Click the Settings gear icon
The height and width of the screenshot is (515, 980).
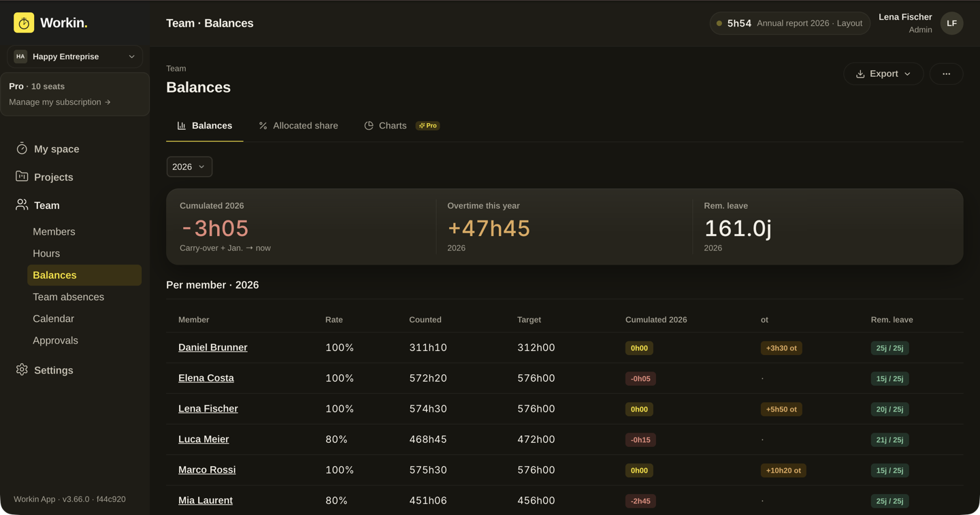point(22,369)
